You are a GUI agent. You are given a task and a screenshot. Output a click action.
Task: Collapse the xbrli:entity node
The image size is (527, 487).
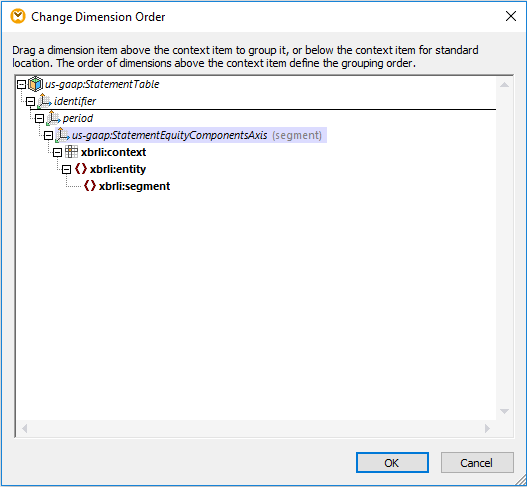(x=67, y=169)
